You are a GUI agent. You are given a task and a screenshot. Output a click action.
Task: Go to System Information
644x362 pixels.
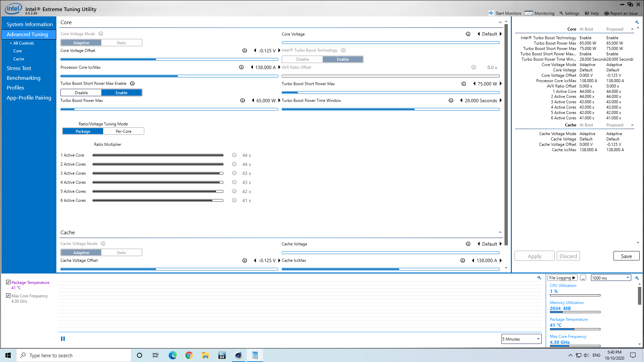coord(30,24)
